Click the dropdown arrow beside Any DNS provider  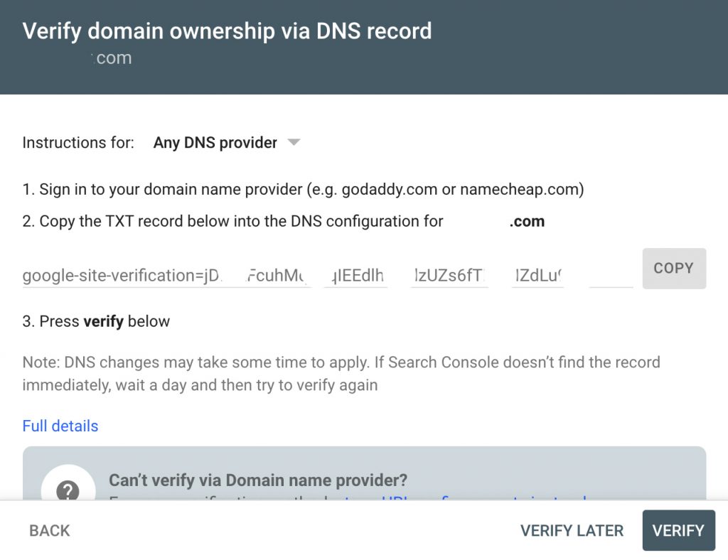[x=294, y=143]
